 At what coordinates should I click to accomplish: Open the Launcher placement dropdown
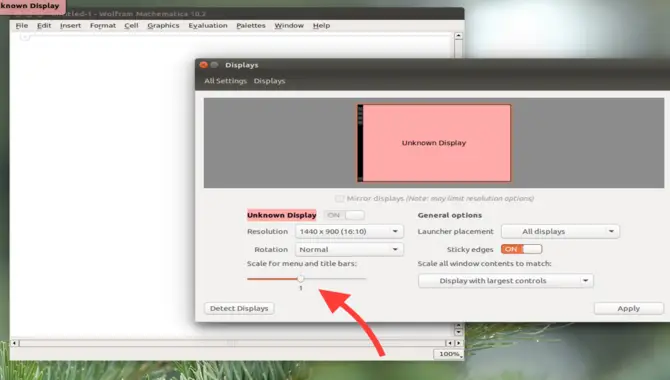(x=560, y=231)
